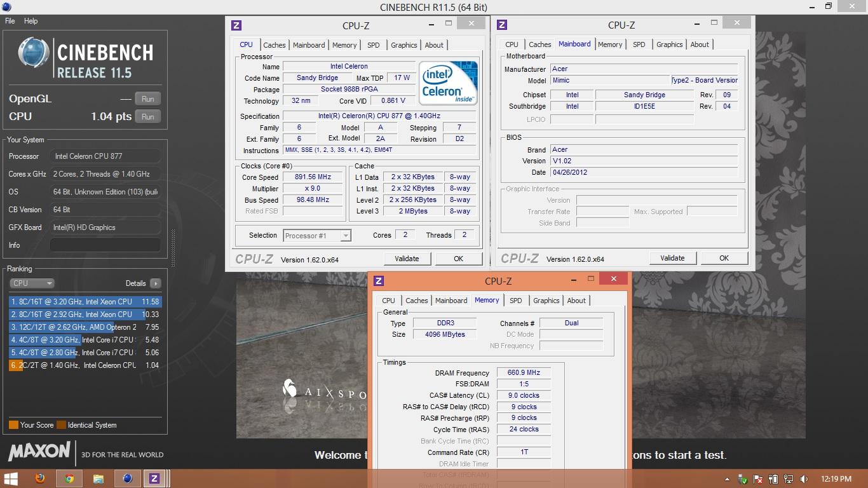This screenshot has height=488, width=868.
Task: Click the taskbar clock showing 12:19 PM
Action: 836,479
